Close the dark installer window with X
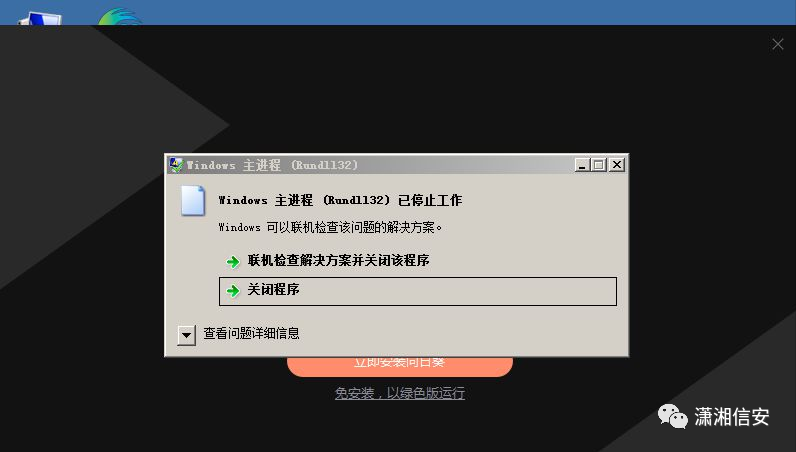 (x=778, y=44)
